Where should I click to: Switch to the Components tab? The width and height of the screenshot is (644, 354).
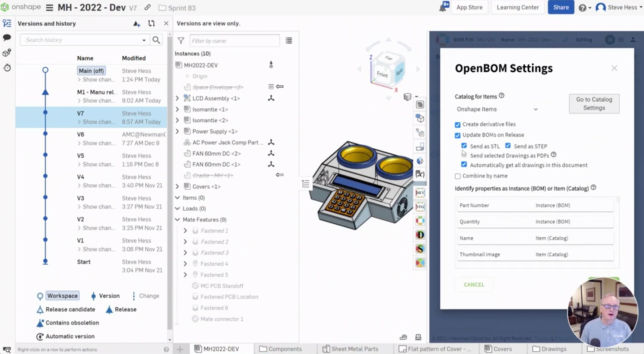click(x=281, y=349)
